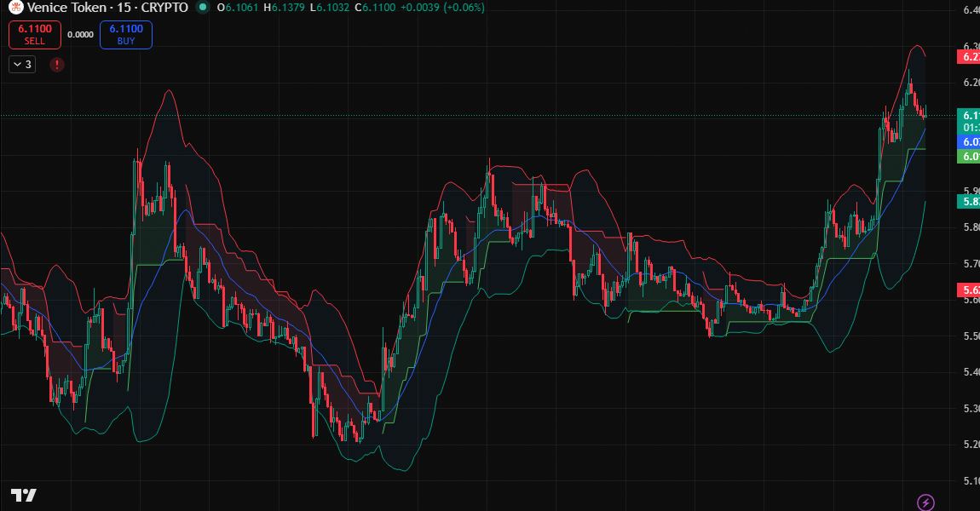Select the O6.1061 open value
This screenshot has height=511, width=980.
[x=238, y=8]
